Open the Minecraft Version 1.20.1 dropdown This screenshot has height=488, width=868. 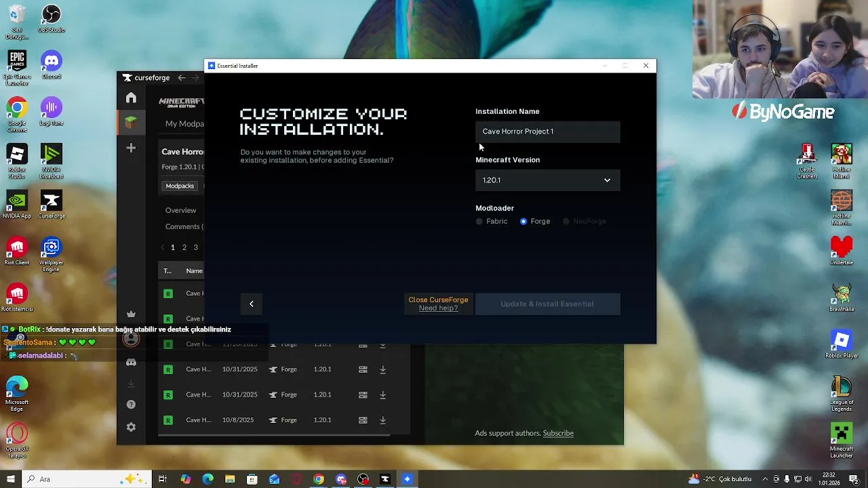point(547,180)
